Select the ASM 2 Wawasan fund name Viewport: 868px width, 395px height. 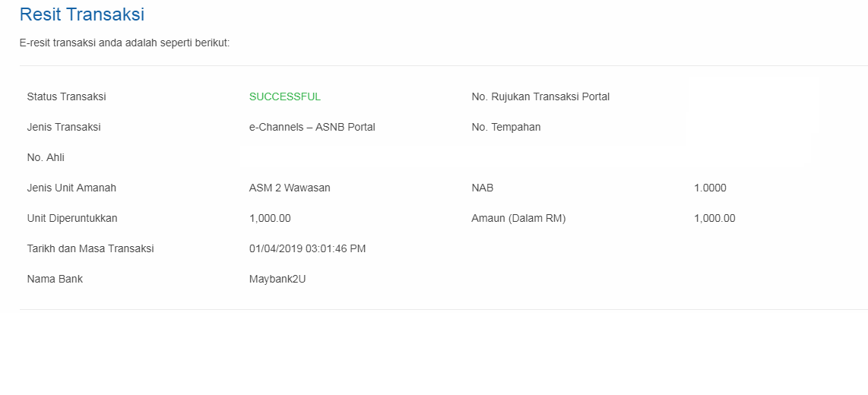tap(290, 188)
